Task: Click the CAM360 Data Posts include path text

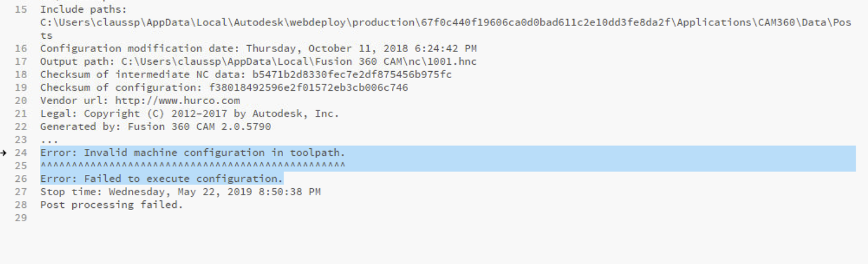Action: click(445, 23)
